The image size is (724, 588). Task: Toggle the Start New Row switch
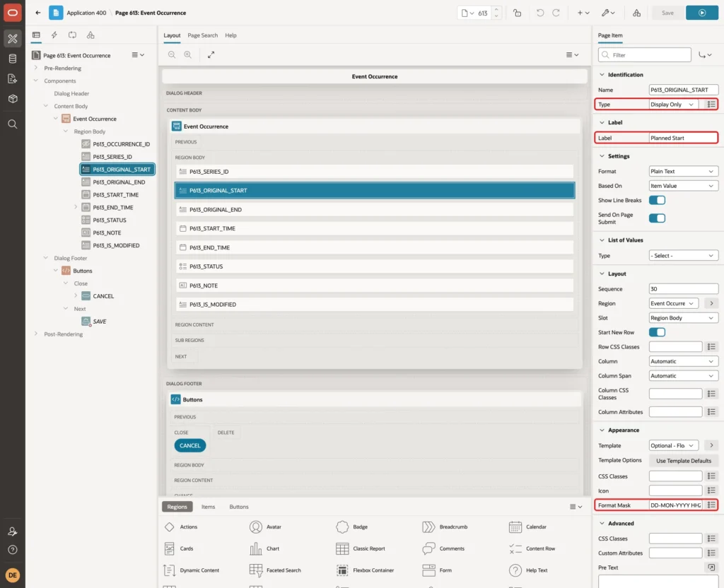(657, 332)
